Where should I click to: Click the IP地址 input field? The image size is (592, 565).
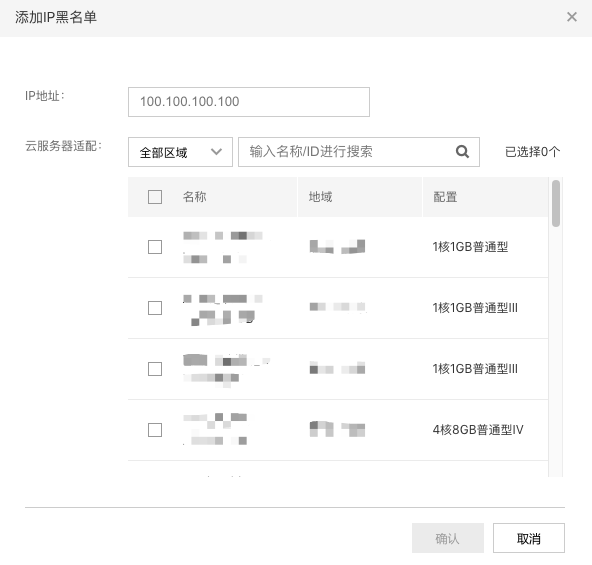[249, 102]
